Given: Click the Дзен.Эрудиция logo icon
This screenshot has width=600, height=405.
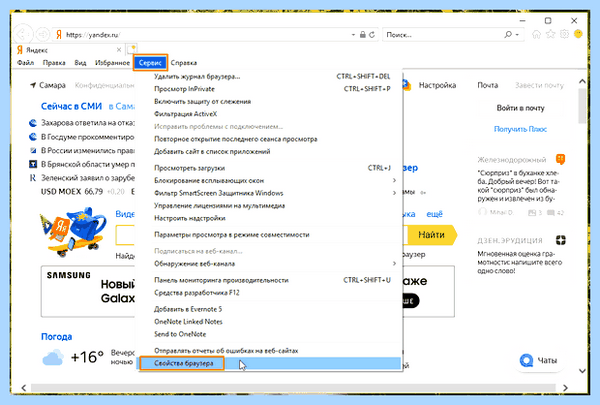Looking at the screenshot, I should point(561,240).
